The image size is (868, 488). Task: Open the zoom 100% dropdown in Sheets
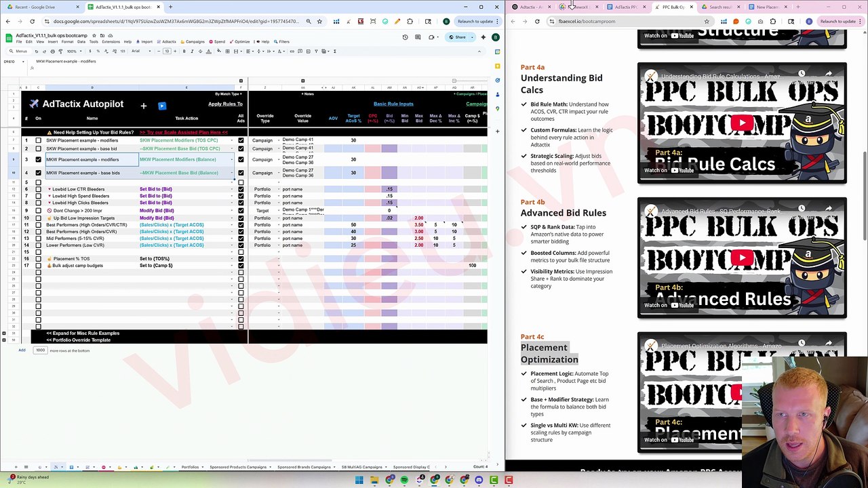(x=73, y=51)
